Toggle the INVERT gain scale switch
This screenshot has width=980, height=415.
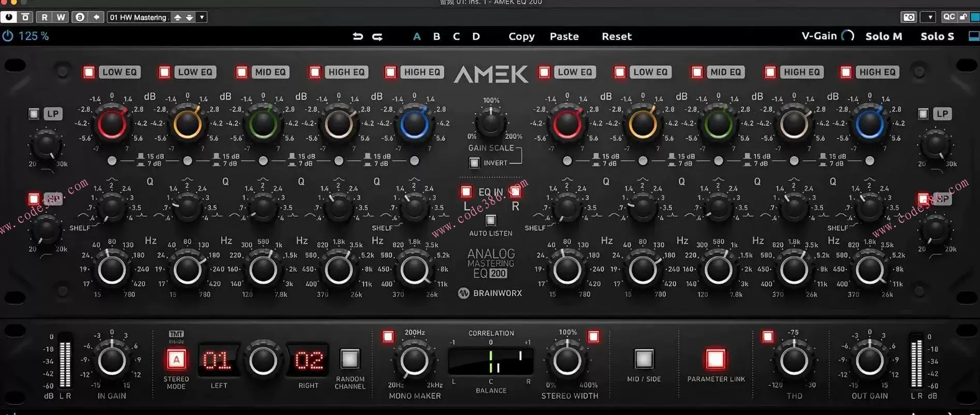click(474, 163)
